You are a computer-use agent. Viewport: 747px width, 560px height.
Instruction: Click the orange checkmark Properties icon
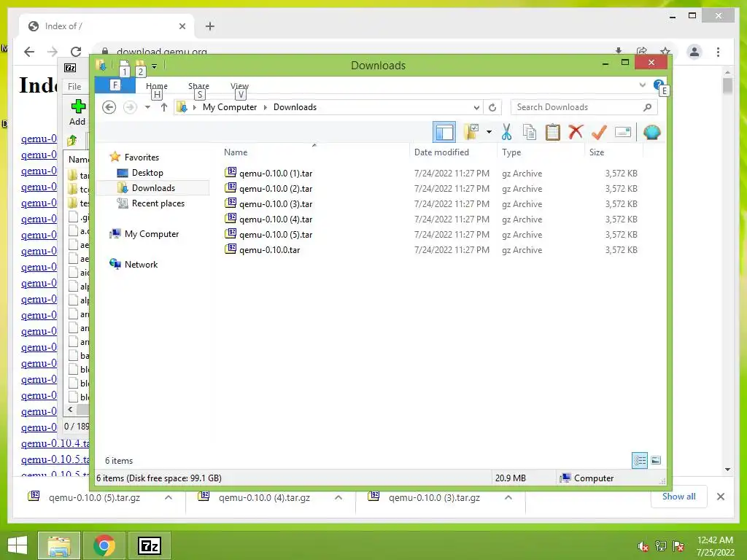pyautogui.click(x=599, y=133)
